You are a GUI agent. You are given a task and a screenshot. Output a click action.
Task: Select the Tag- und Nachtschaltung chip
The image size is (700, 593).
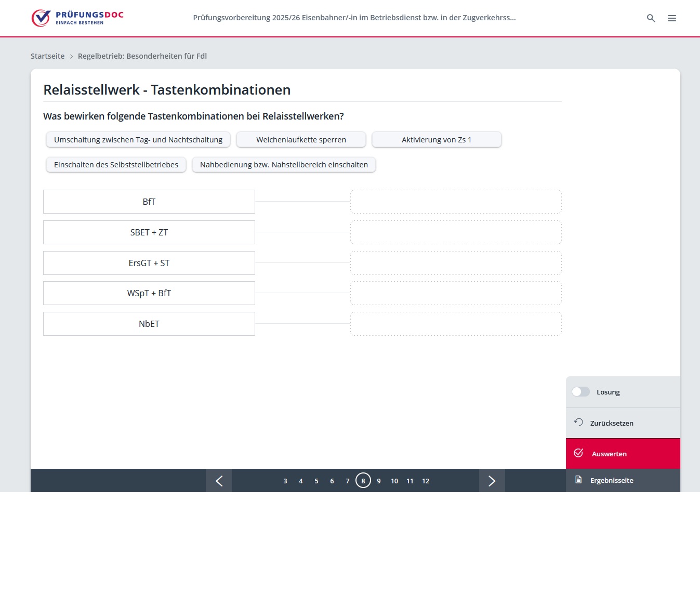pyautogui.click(x=138, y=140)
